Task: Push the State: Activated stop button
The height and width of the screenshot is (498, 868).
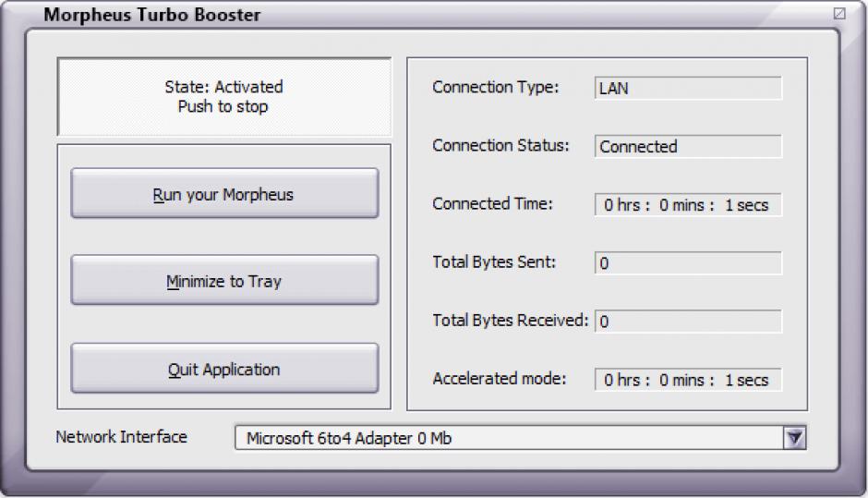Action: click(x=224, y=96)
